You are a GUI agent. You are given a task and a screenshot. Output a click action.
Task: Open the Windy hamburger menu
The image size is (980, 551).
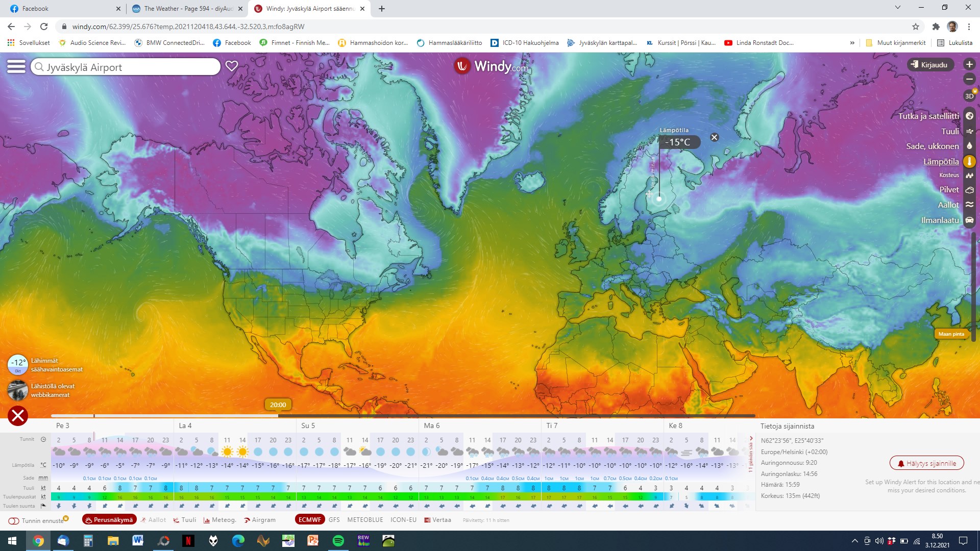pyautogui.click(x=16, y=66)
